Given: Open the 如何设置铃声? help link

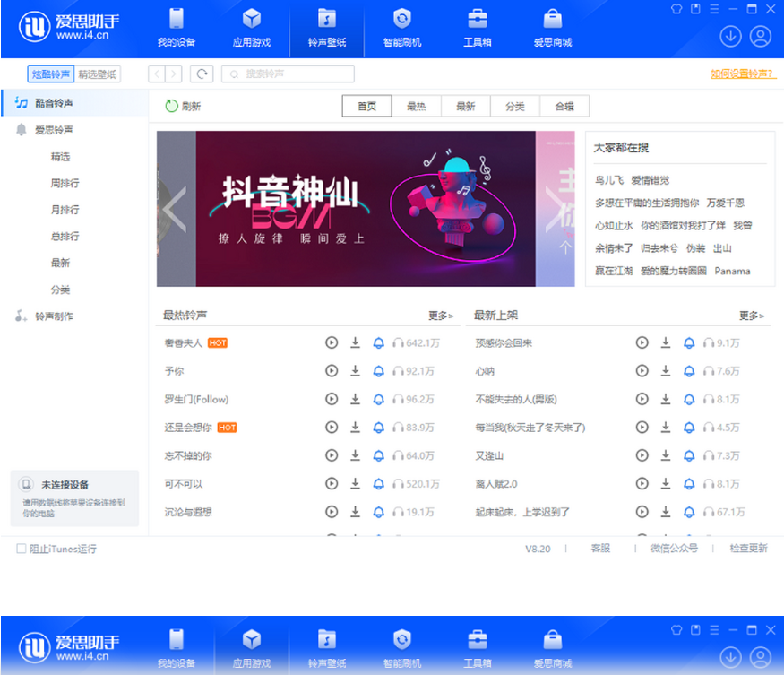Looking at the screenshot, I should pos(743,74).
